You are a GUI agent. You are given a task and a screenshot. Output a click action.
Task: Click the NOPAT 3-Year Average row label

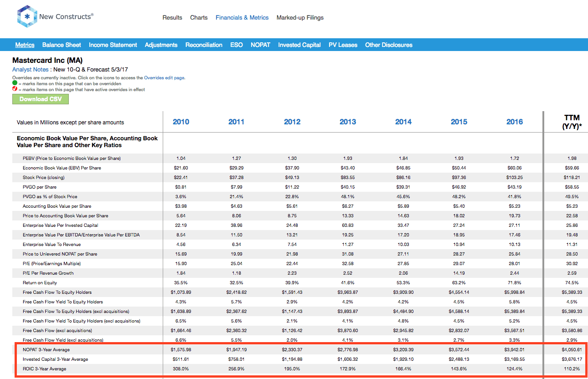46,350
